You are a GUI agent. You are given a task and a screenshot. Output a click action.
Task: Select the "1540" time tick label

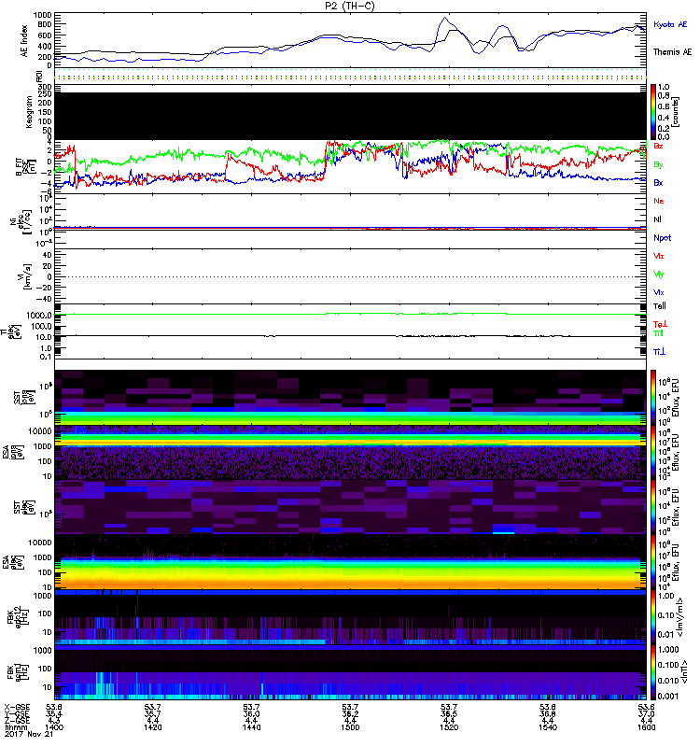point(548,727)
